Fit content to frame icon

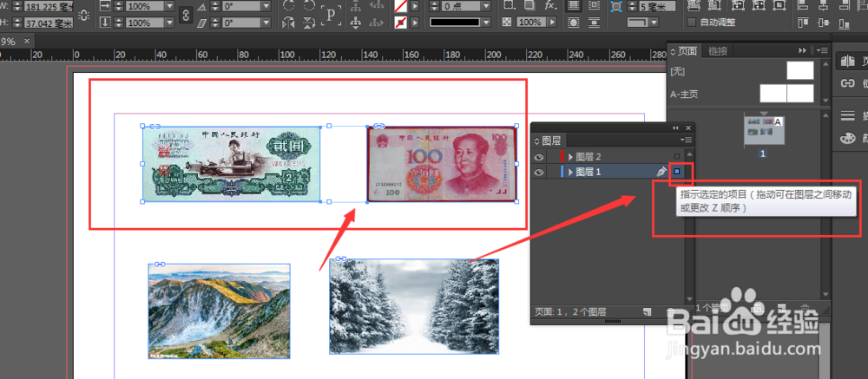[738, 5]
